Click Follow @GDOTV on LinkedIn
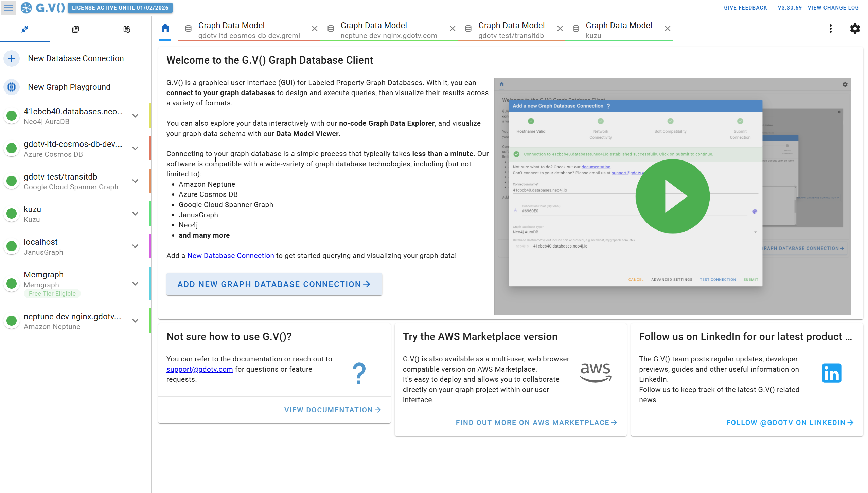This screenshot has height=493, width=868. (790, 423)
